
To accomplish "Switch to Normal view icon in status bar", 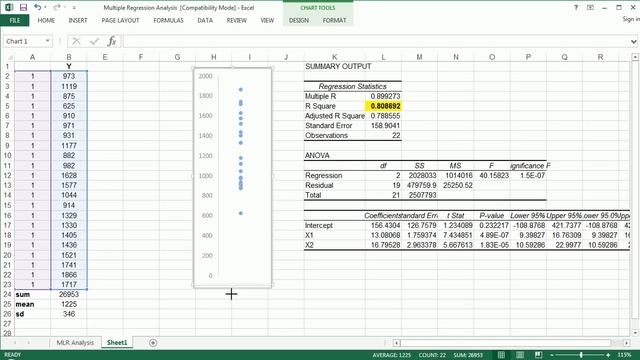I will (x=501, y=355).
